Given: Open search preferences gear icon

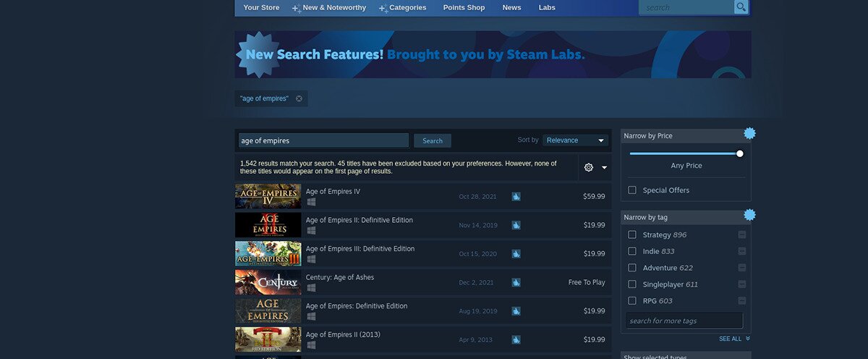Looking at the screenshot, I should 588,167.
